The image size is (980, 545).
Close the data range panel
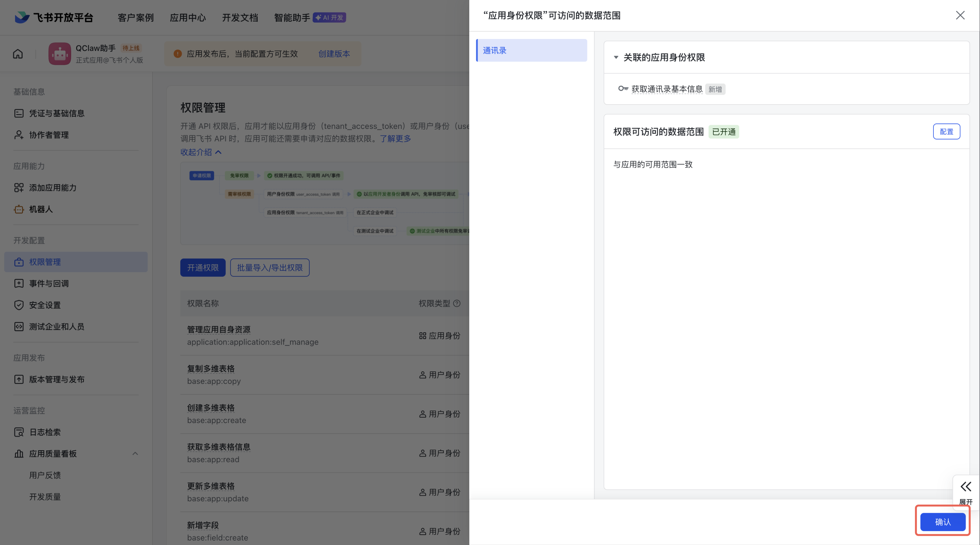click(960, 15)
